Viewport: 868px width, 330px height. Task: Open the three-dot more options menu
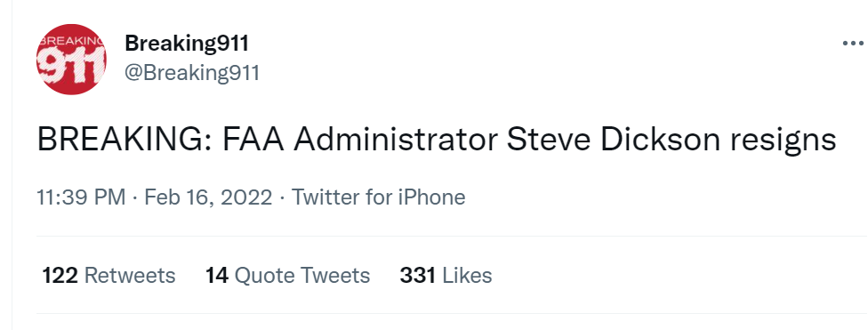click(x=853, y=44)
